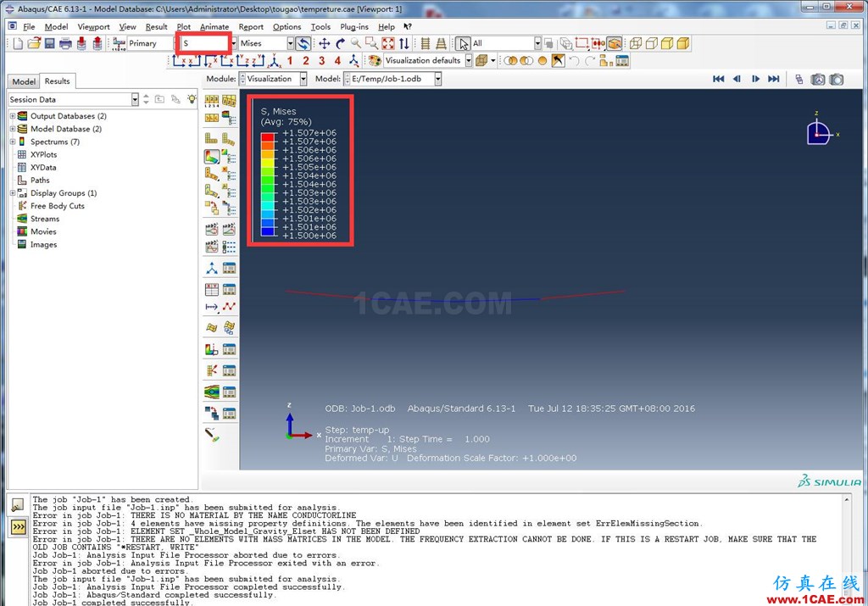Jump to last frame button
This screenshot has height=606, width=868.
773,79
